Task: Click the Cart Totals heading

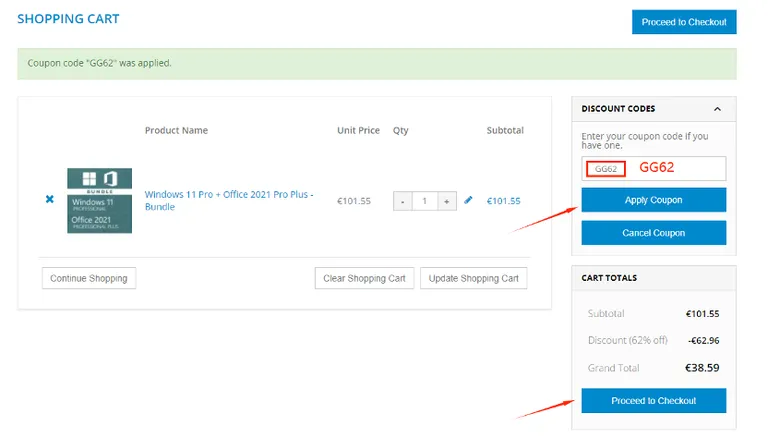Action: tap(609, 278)
